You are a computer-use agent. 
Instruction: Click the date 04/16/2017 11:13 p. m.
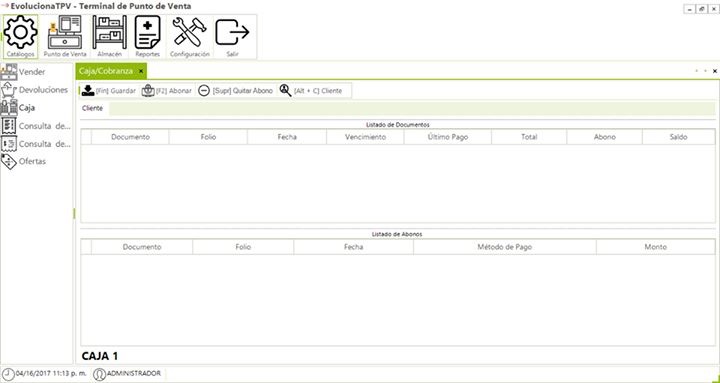click(x=51, y=373)
